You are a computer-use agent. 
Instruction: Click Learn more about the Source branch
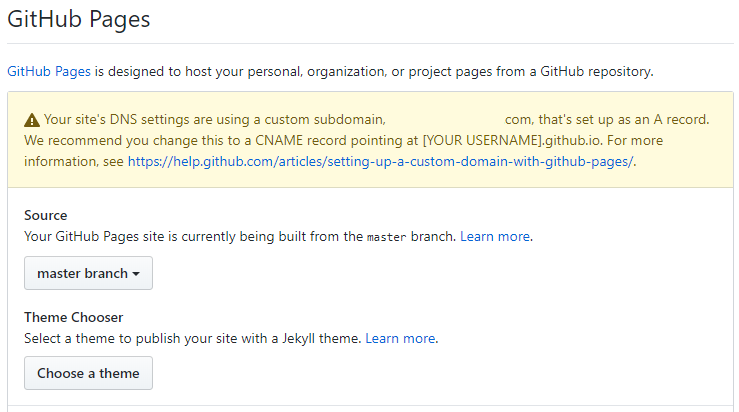pos(495,236)
